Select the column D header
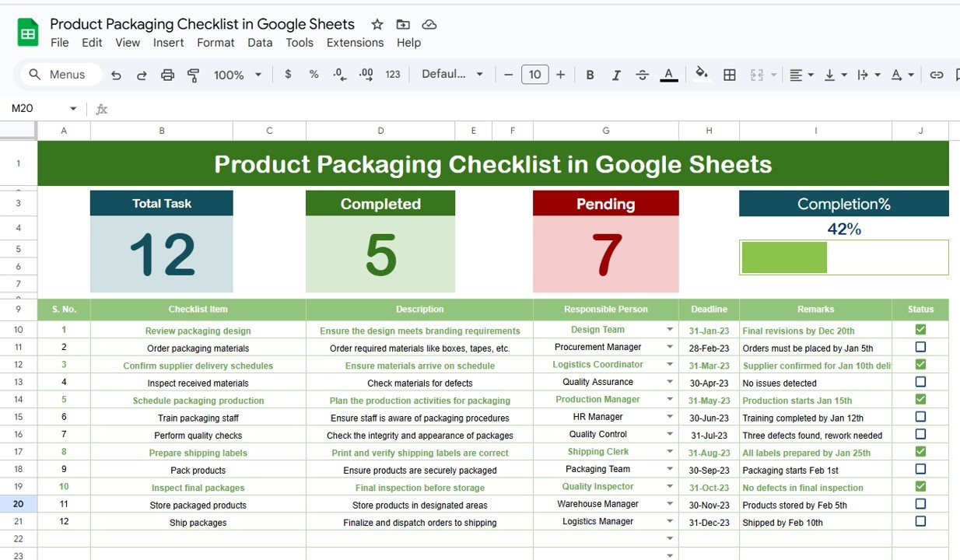This screenshot has height=560, width=960. tap(380, 131)
